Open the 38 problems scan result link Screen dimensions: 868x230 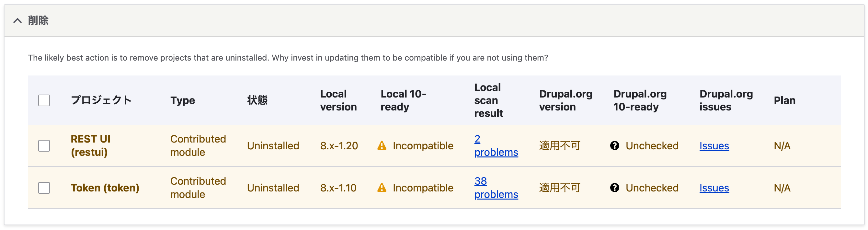coord(496,188)
